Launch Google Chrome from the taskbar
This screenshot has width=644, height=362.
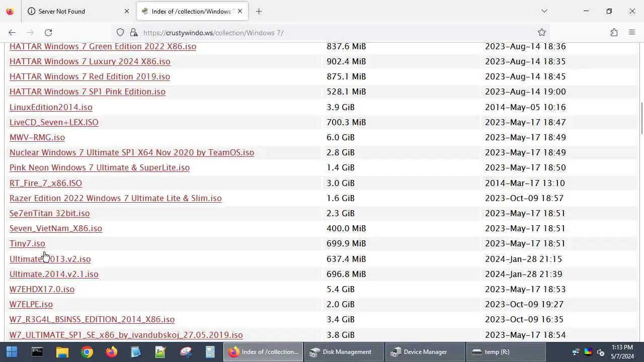(87, 352)
